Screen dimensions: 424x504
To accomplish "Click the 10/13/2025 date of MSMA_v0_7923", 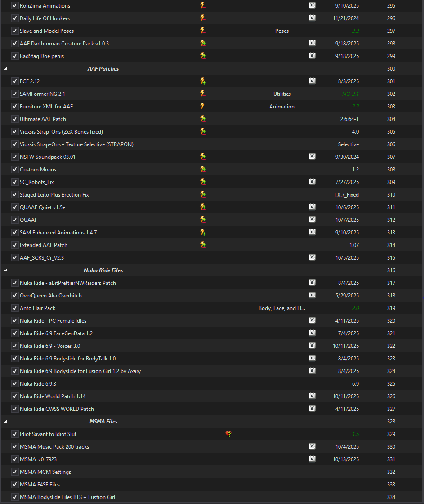I will [x=346, y=459].
